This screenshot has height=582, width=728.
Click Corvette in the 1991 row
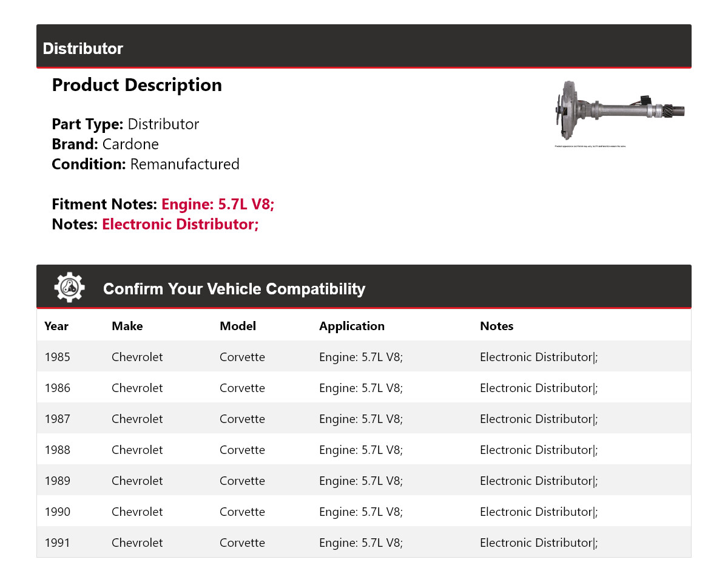tap(242, 543)
